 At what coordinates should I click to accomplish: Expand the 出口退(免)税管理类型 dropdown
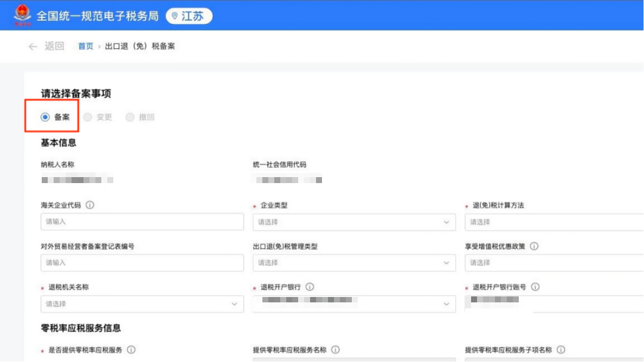pyautogui.click(x=354, y=263)
